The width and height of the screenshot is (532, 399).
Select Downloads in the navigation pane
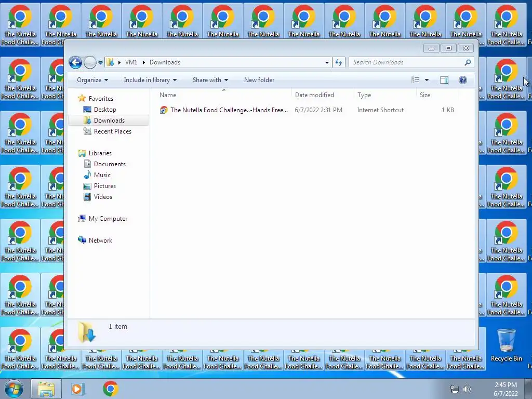point(109,121)
